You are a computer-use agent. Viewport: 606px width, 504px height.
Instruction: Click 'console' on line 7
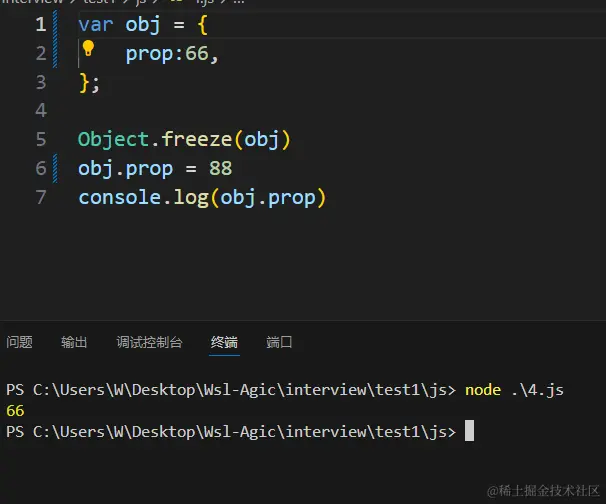[119, 197]
